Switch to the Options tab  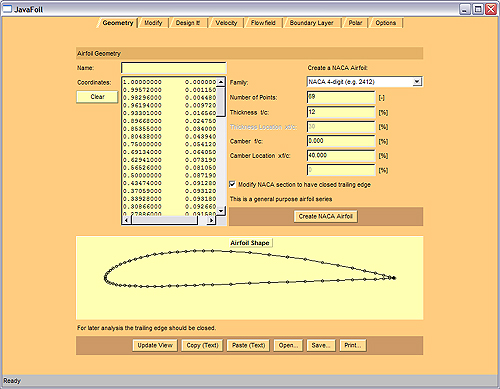[x=386, y=23]
